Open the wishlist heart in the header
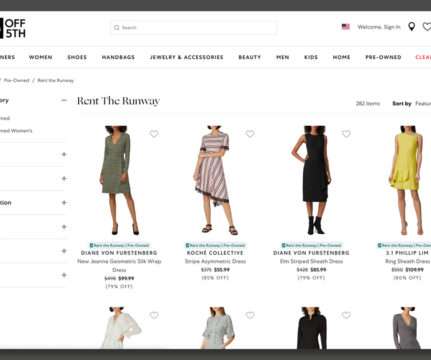Screen dimensions: 431x360 pyautogui.click(x=427, y=27)
